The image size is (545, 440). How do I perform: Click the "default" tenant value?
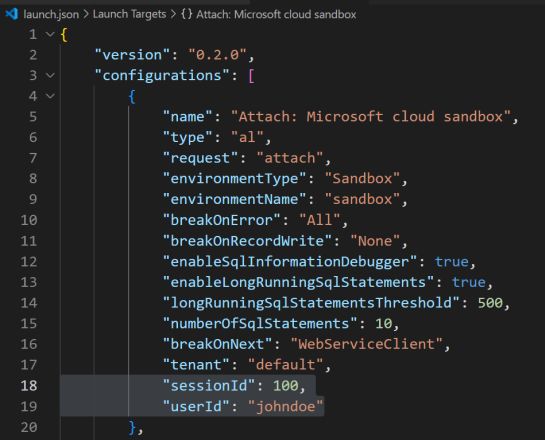[x=286, y=365]
